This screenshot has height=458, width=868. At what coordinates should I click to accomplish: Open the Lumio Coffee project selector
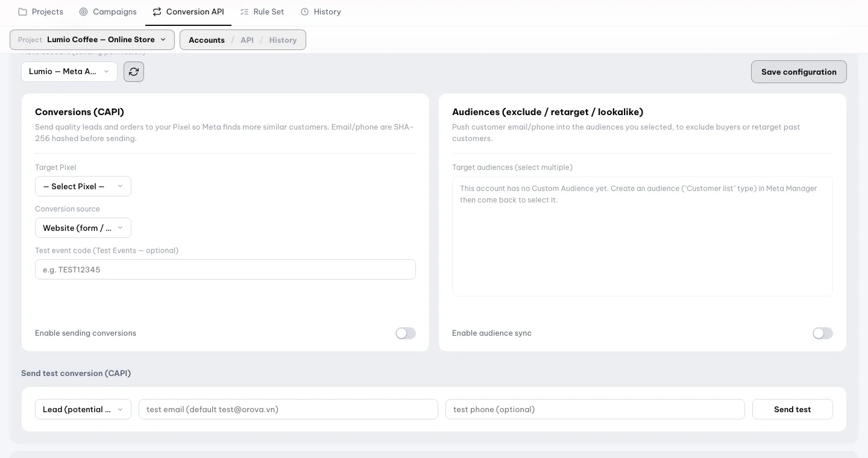(x=92, y=40)
